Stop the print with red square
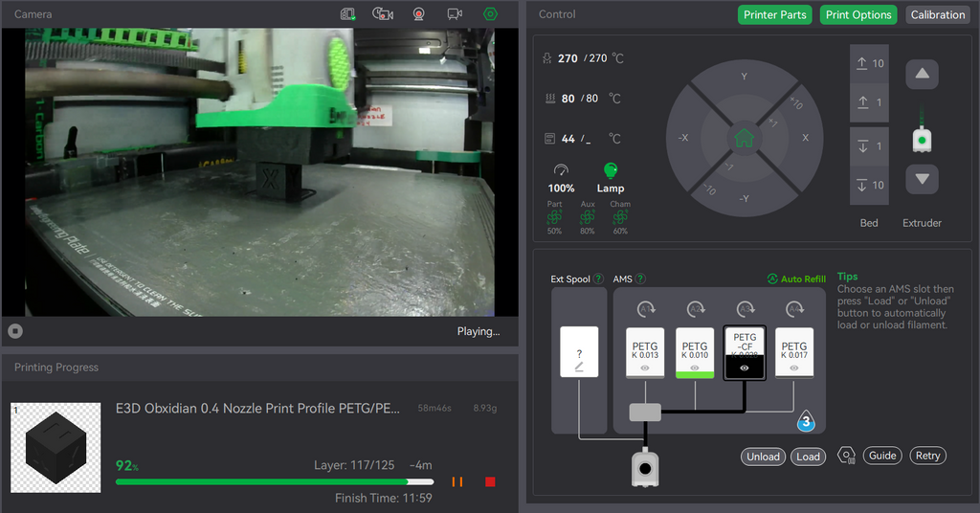This screenshot has height=513, width=980. point(490,481)
